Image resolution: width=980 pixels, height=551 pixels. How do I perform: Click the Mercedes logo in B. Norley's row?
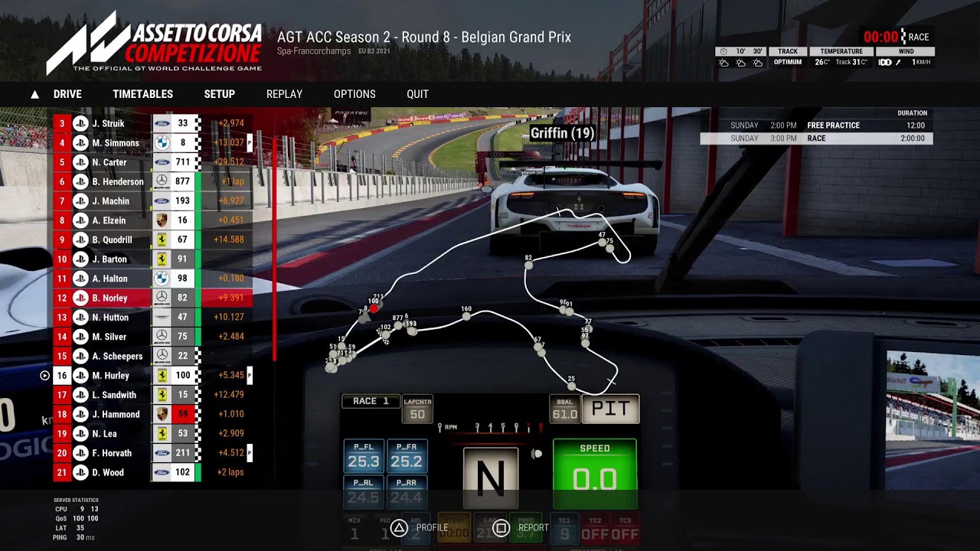click(x=162, y=298)
